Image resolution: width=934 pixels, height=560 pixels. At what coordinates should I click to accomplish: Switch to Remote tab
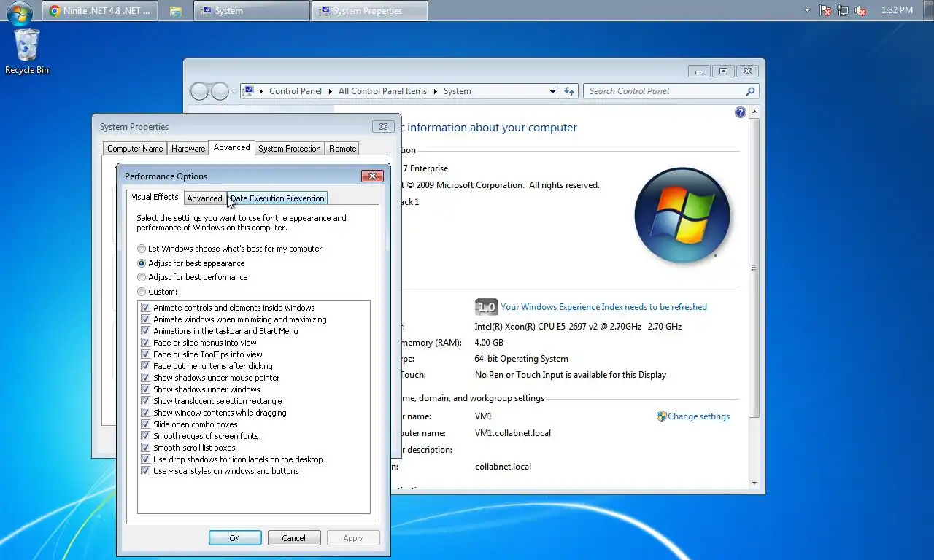(x=342, y=148)
